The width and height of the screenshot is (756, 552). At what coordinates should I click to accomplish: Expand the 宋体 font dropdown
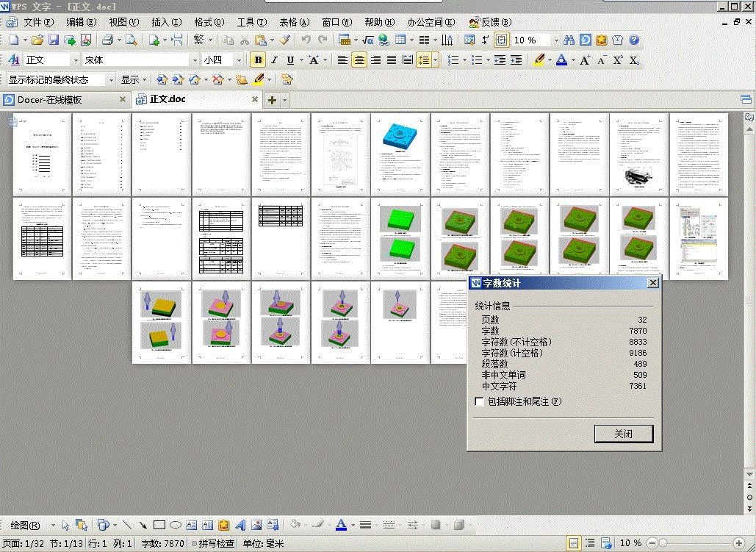195,60
